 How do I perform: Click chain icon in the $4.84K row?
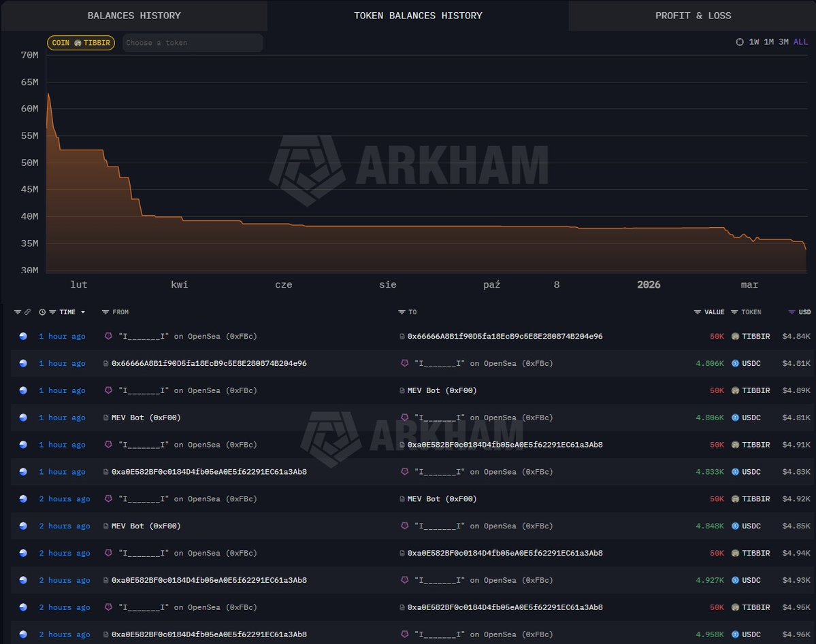pyautogui.click(x=23, y=336)
